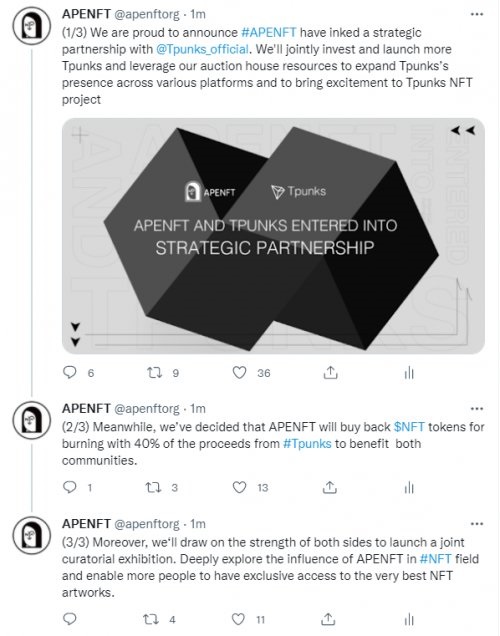Share the (2/3) tweet

[x=330, y=487]
